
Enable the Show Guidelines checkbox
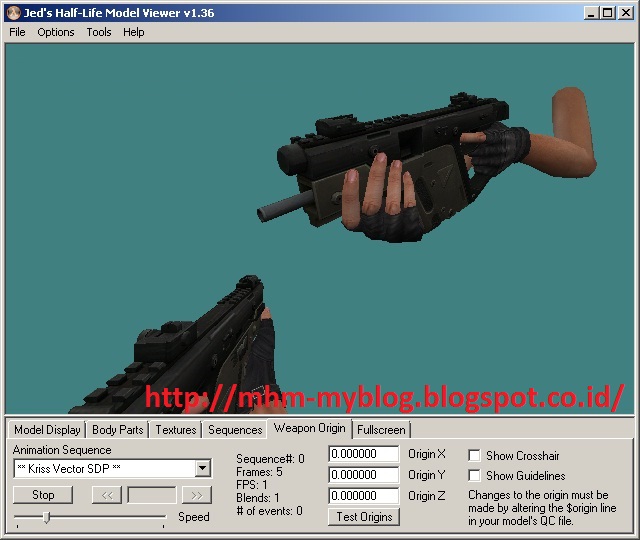coord(474,476)
